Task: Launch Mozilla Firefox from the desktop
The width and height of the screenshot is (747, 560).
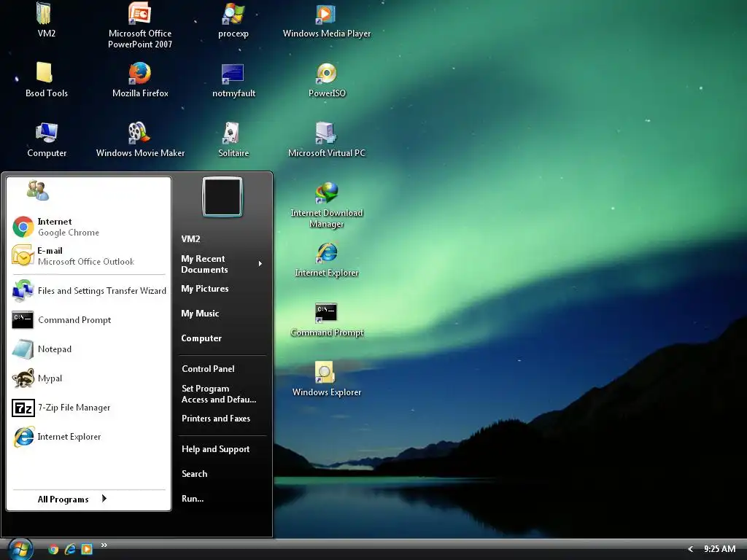Action: 139,79
